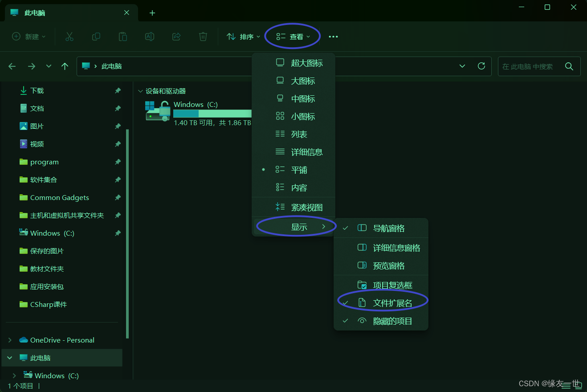Click the Share icon in toolbar

click(176, 37)
